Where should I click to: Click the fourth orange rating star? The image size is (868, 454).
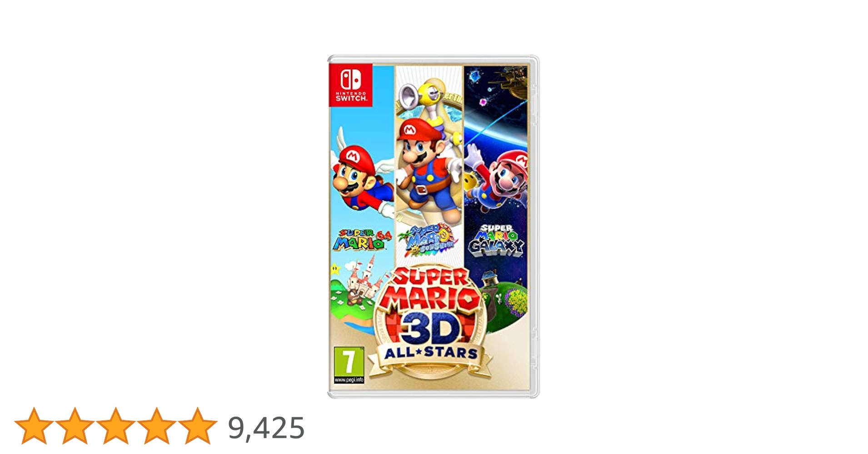point(156,426)
